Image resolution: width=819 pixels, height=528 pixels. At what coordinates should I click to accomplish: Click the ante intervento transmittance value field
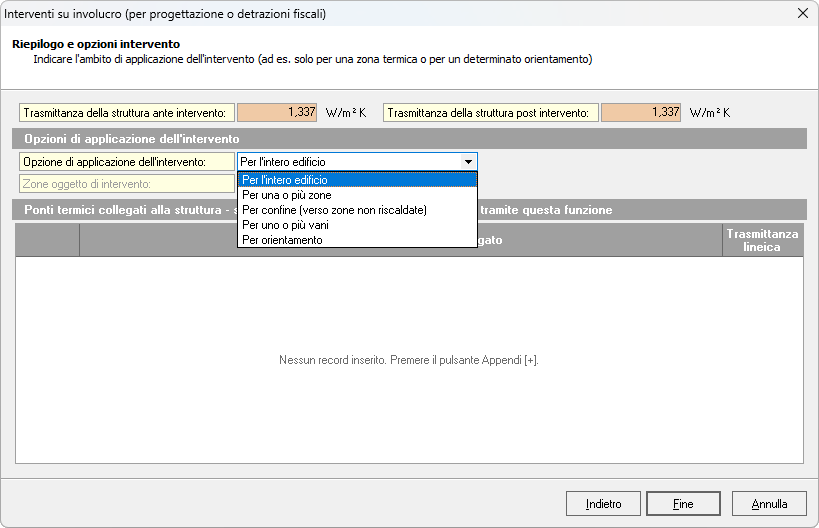point(278,112)
